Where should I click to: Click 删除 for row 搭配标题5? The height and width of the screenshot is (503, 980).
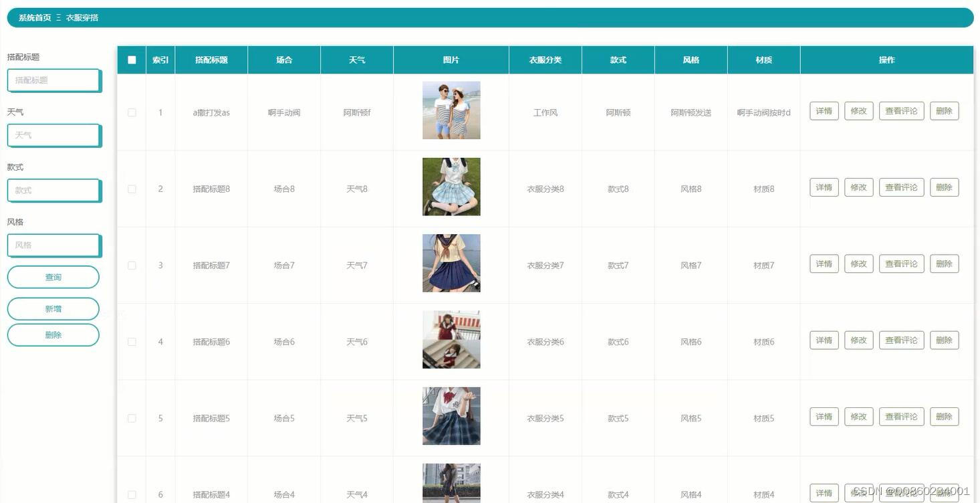(944, 416)
